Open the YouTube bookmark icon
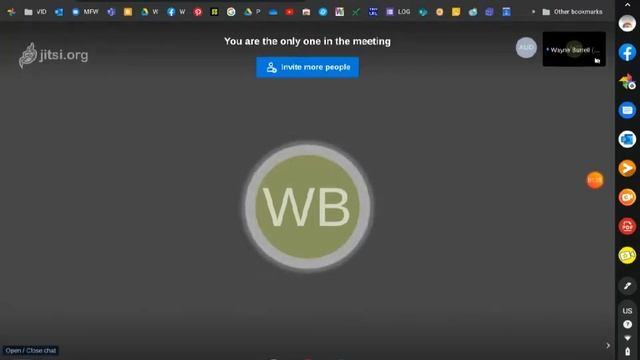The image size is (640, 360). [x=289, y=12]
